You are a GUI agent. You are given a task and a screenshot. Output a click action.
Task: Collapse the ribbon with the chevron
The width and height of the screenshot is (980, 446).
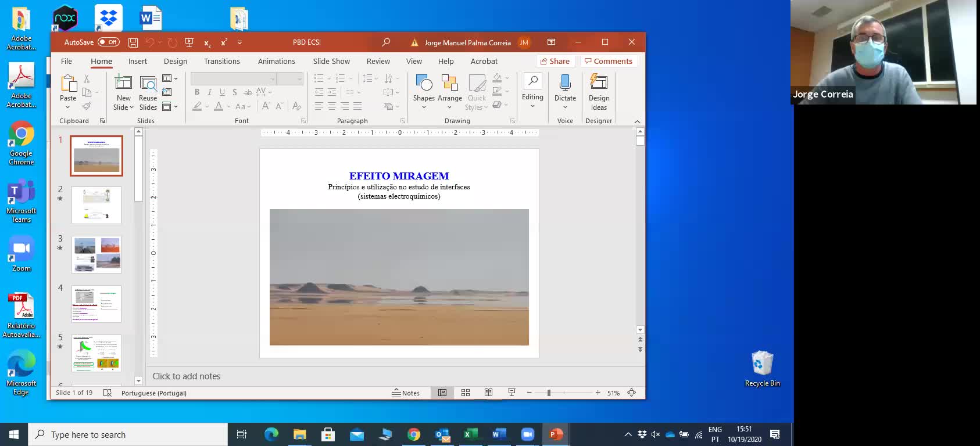[637, 121]
